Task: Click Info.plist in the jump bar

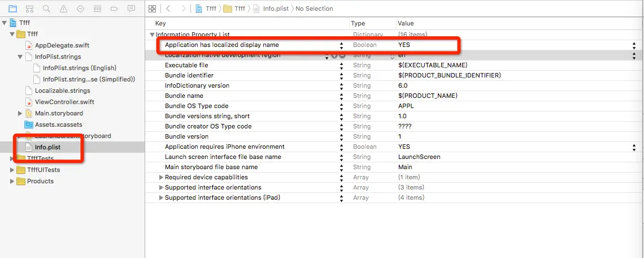Action: click(x=276, y=8)
